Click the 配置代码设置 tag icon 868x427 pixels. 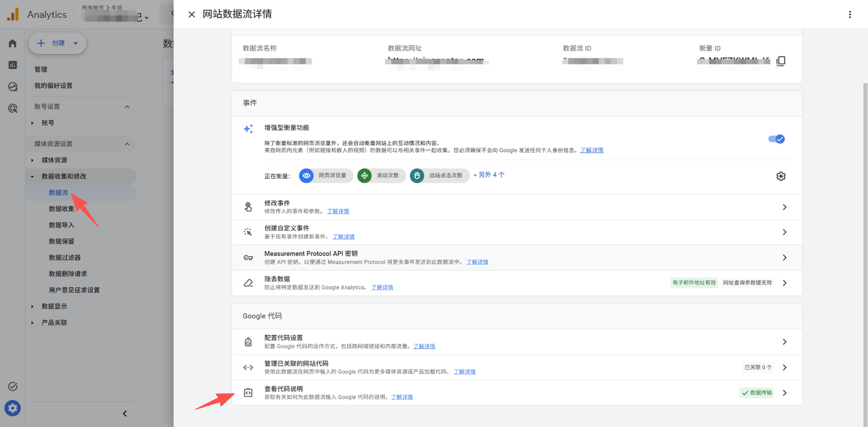click(248, 342)
